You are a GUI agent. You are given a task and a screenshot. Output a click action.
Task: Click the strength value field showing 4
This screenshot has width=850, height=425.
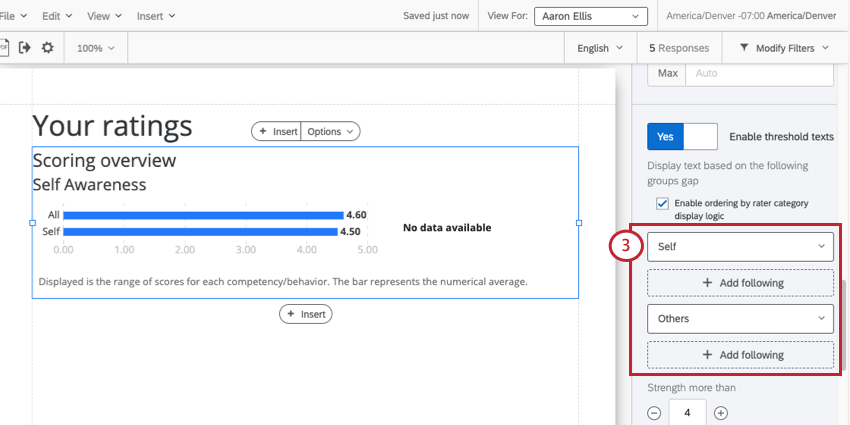pyautogui.click(x=687, y=413)
